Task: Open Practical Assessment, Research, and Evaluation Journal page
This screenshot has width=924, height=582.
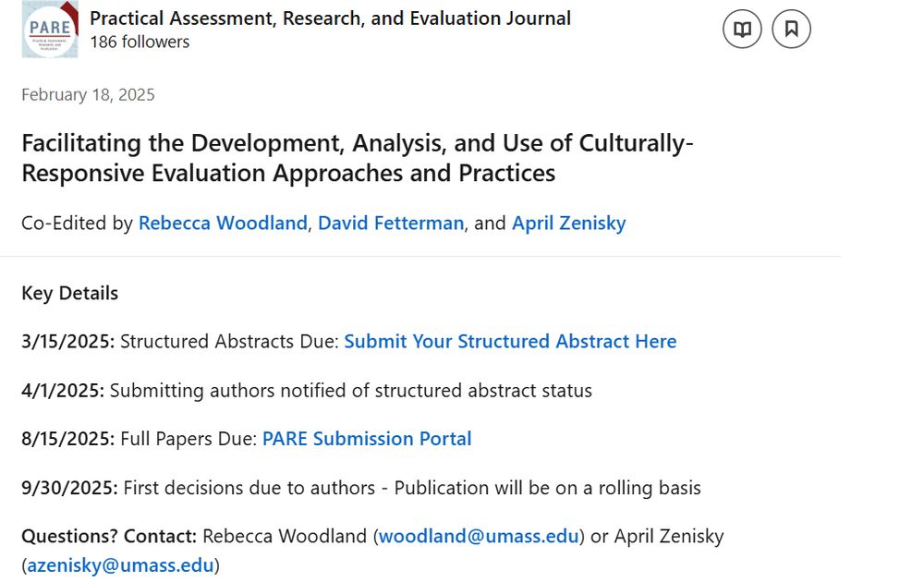Action: coord(330,18)
